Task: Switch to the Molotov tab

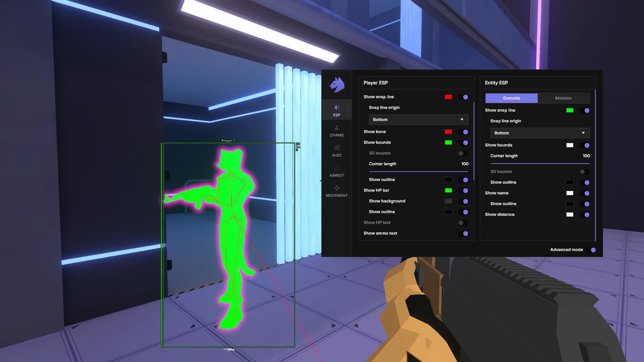Action: [x=563, y=98]
